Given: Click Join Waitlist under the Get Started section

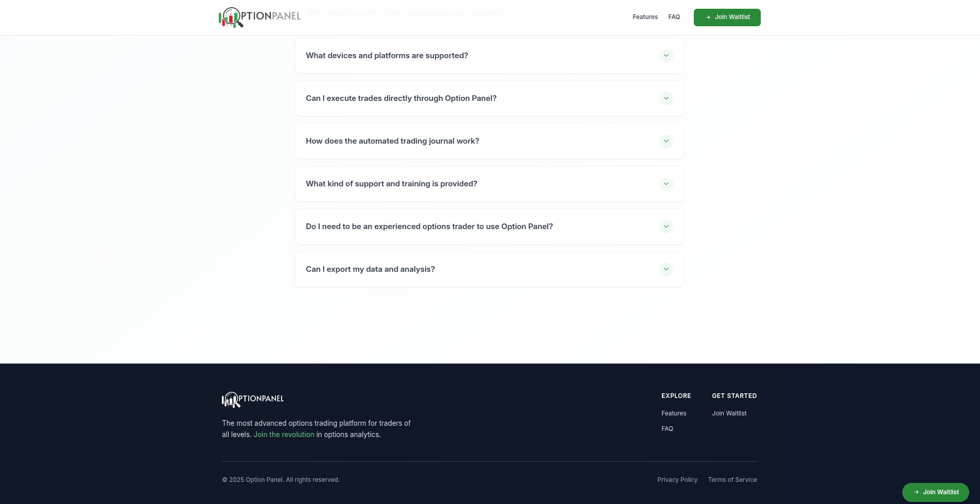Looking at the screenshot, I should 729,413.
